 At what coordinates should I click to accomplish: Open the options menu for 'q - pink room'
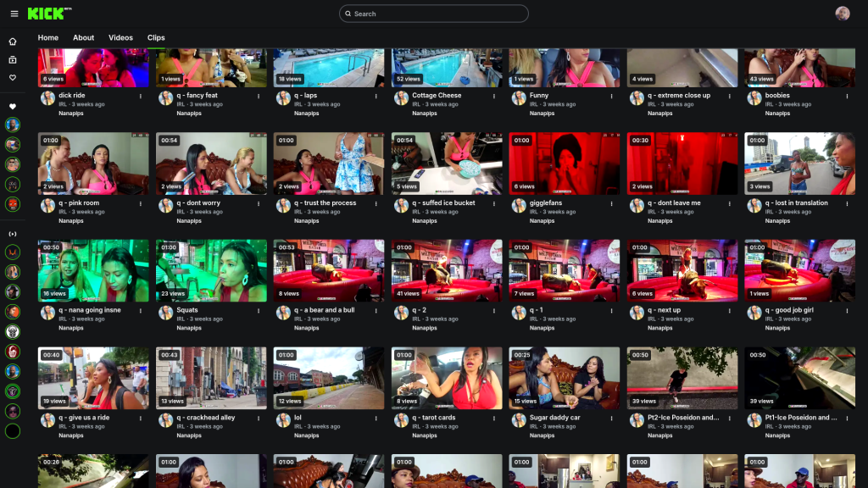pyautogui.click(x=141, y=203)
